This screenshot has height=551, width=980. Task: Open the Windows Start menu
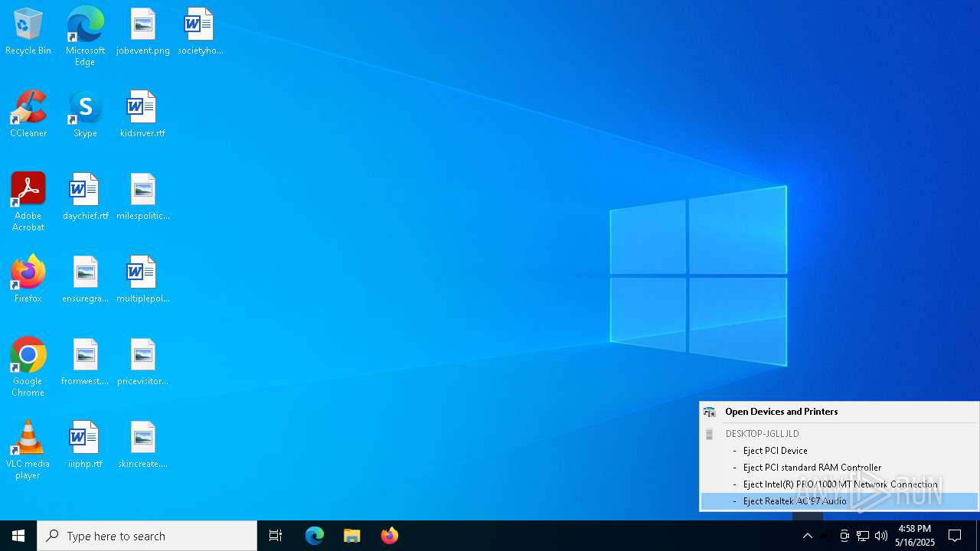(x=18, y=536)
